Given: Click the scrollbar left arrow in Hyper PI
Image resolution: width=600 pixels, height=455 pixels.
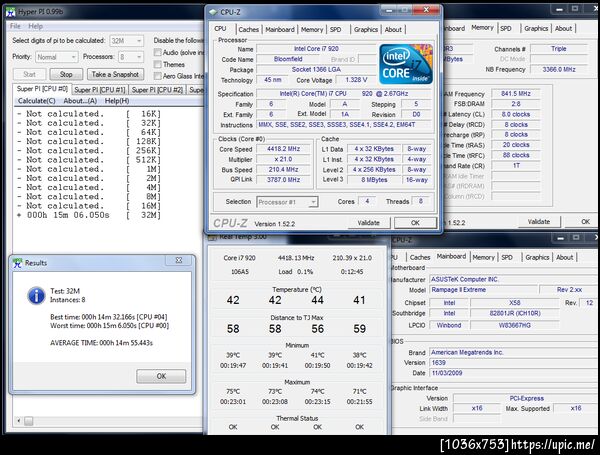Looking at the screenshot, I should click(x=18, y=421).
